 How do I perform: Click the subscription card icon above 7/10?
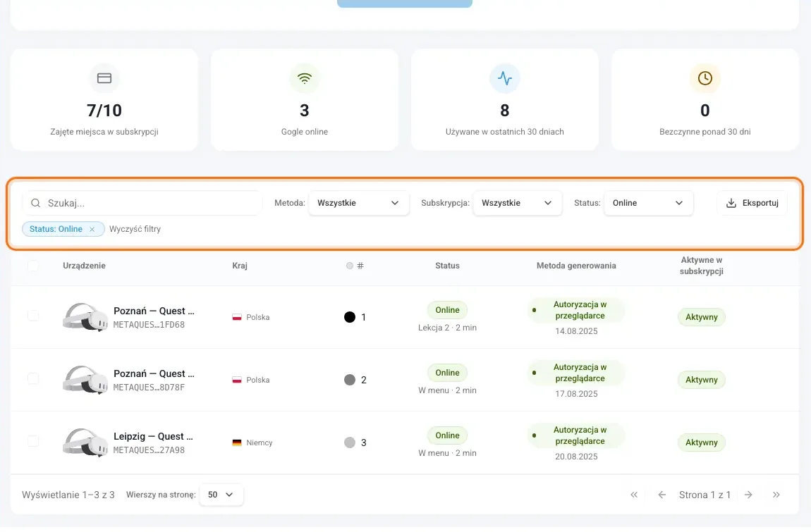pyautogui.click(x=104, y=79)
